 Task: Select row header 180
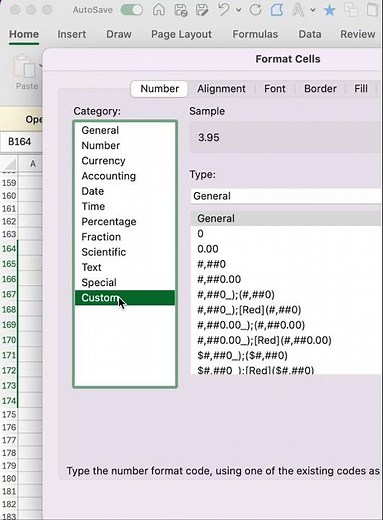[x=9, y=478]
